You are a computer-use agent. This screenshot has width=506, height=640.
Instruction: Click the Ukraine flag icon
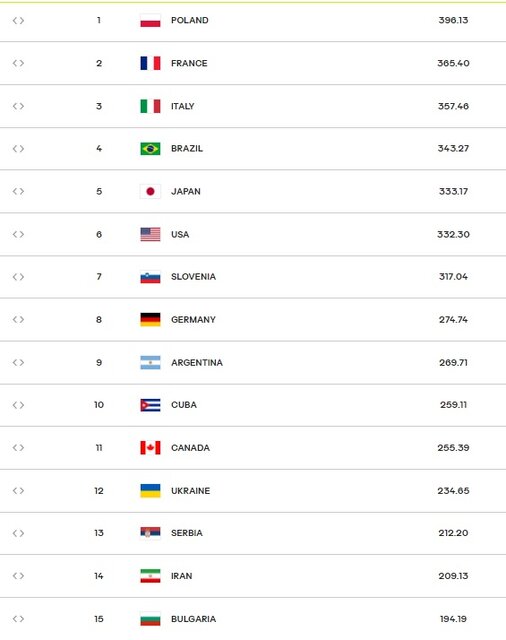pyautogui.click(x=150, y=491)
